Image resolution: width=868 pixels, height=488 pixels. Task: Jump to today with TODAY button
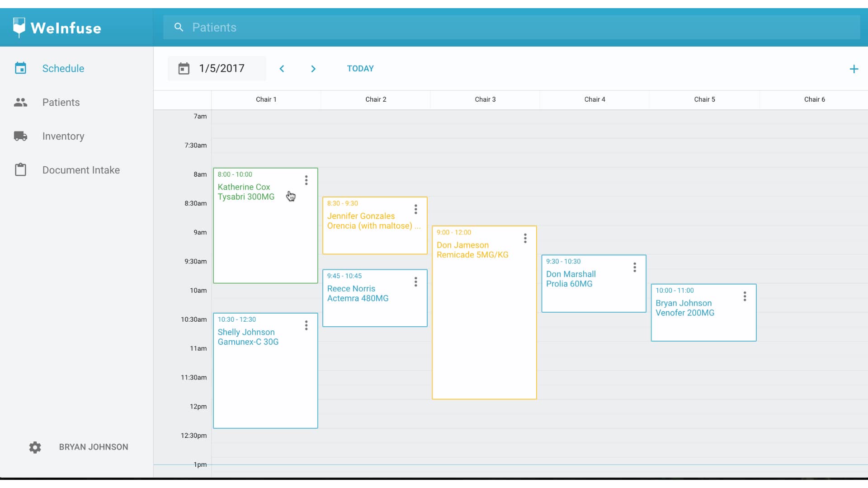(360, 69)
